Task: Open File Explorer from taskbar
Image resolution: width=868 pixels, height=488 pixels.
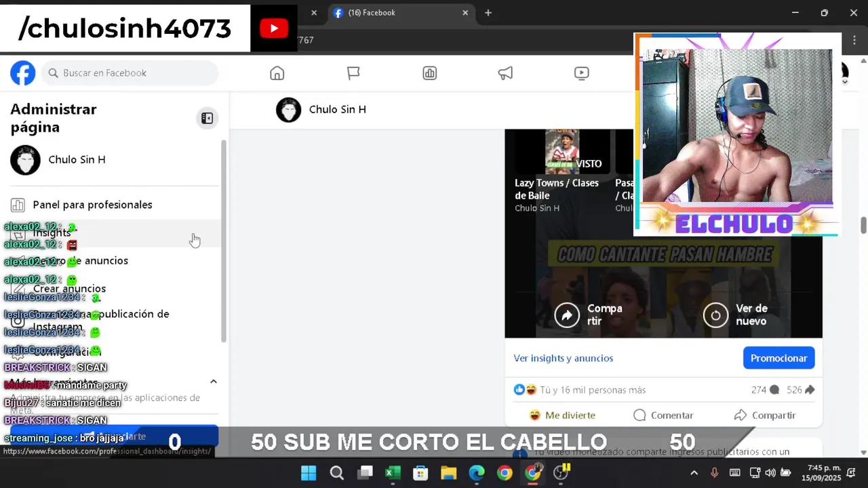Action: tap(449, 472)
